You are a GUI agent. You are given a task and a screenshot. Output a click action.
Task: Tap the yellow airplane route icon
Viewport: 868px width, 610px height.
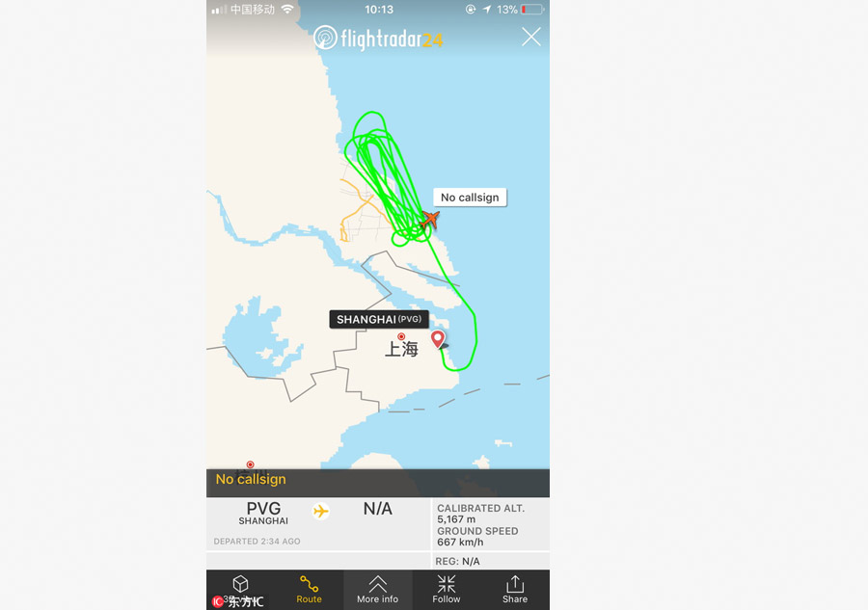[x=320, y=511]
